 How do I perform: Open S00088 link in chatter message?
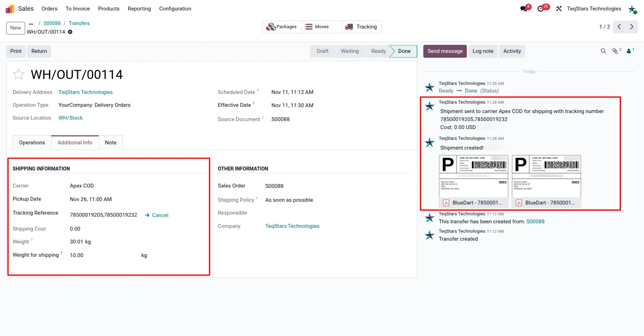535,221
